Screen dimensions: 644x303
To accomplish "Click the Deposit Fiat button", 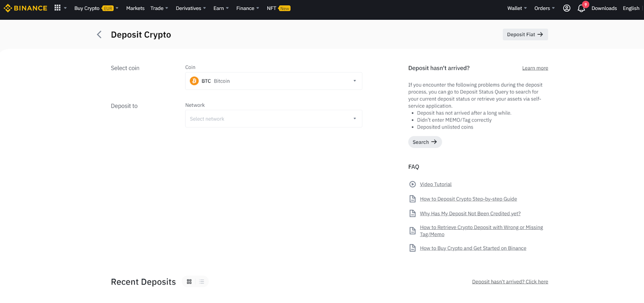I will 525,35.
